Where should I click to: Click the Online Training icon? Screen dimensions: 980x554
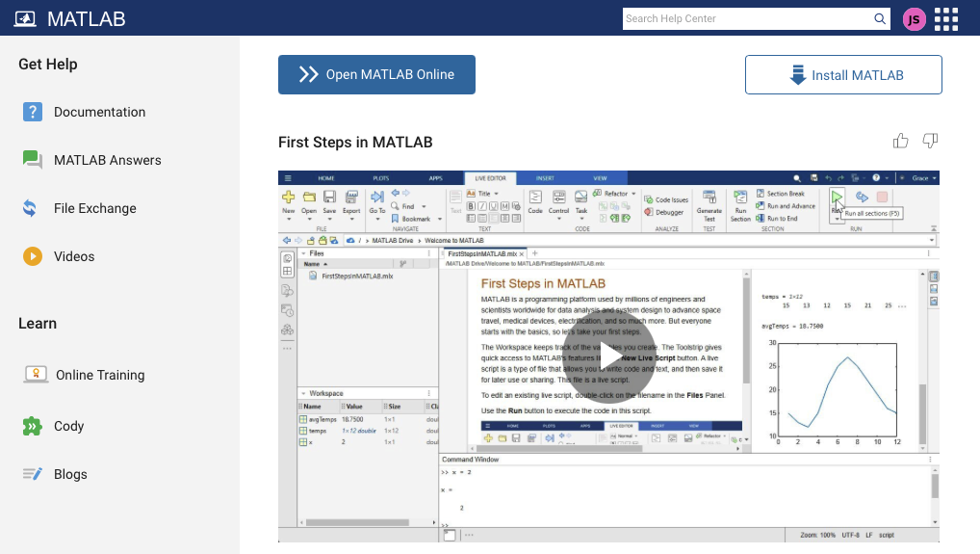(x=36, y=375)
